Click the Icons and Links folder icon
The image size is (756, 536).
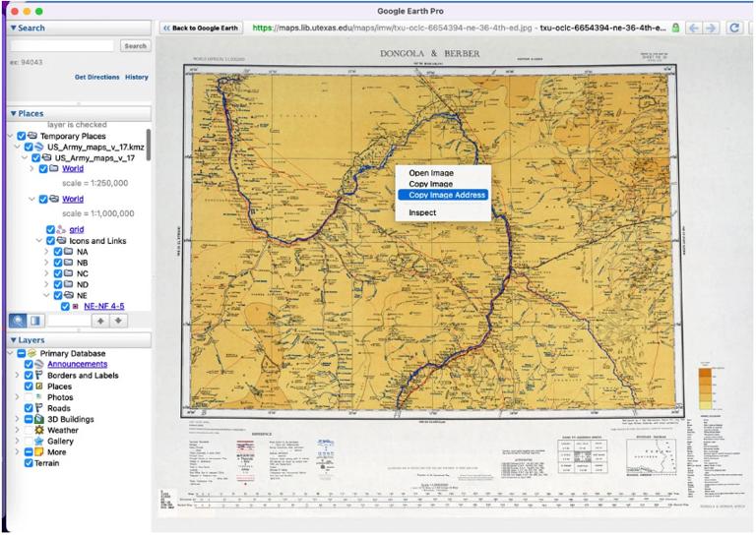click(x=62, y=241)
